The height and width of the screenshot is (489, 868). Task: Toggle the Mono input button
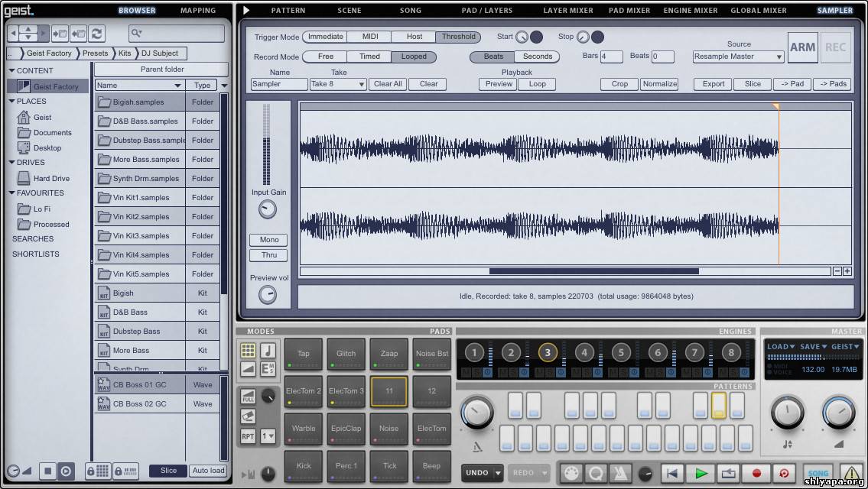268,240
